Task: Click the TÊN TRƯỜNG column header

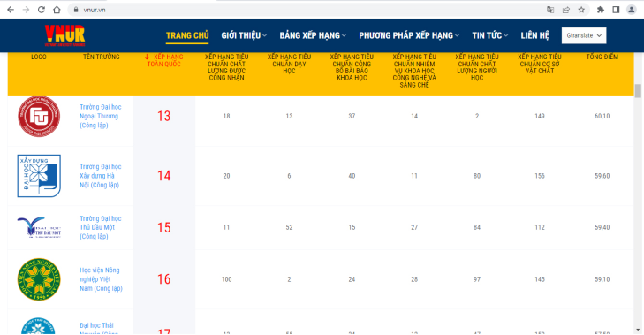Action: click(102, 57)
